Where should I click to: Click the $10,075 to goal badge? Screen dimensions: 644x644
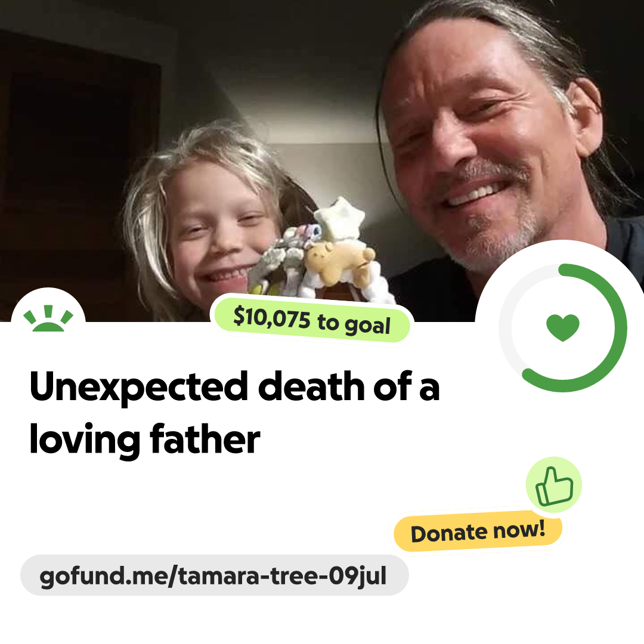312,320
